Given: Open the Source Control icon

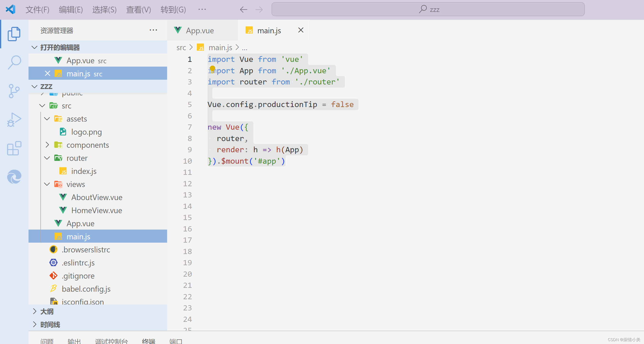Looking at the screenshot, I should pyautogui.click(x=14, y=91).
